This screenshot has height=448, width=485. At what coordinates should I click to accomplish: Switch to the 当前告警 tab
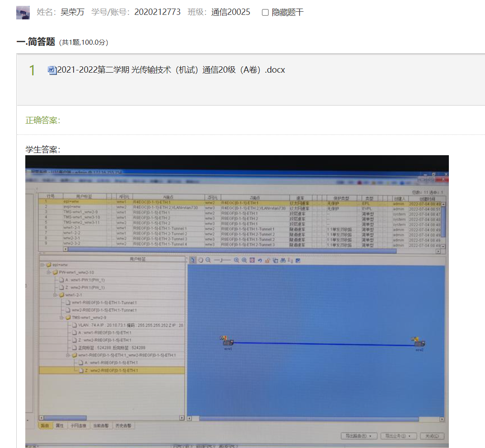(x=100, y=425)
